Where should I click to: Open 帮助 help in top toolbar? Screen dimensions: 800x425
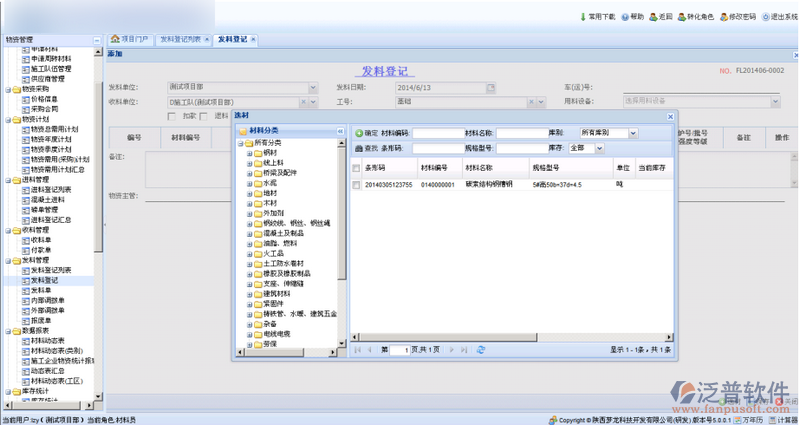625,17
